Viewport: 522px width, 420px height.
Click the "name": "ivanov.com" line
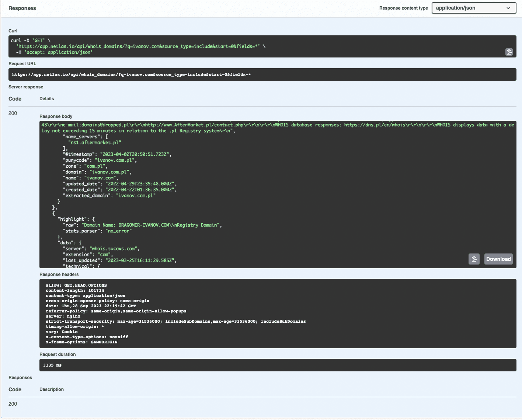[90, 178]
